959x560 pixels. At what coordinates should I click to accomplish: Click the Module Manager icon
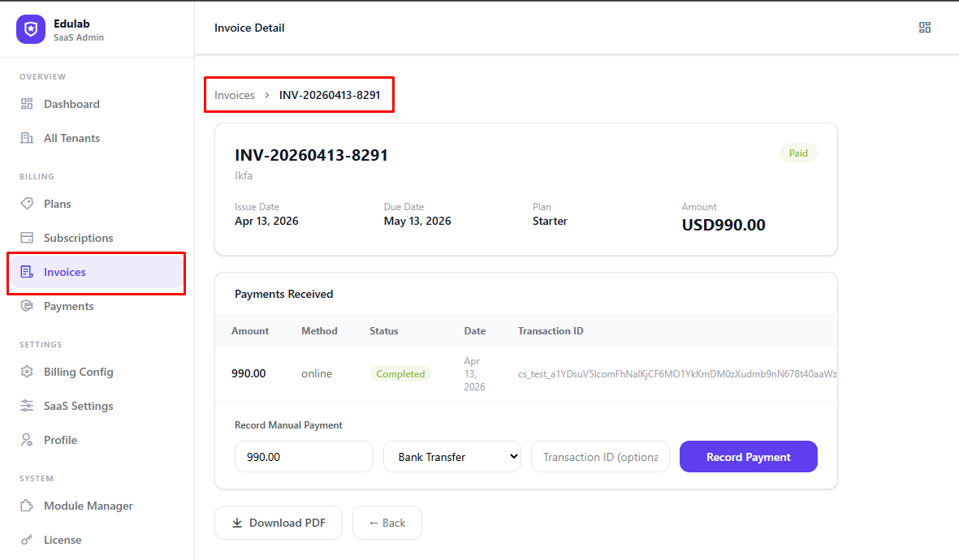coord(28,506)
